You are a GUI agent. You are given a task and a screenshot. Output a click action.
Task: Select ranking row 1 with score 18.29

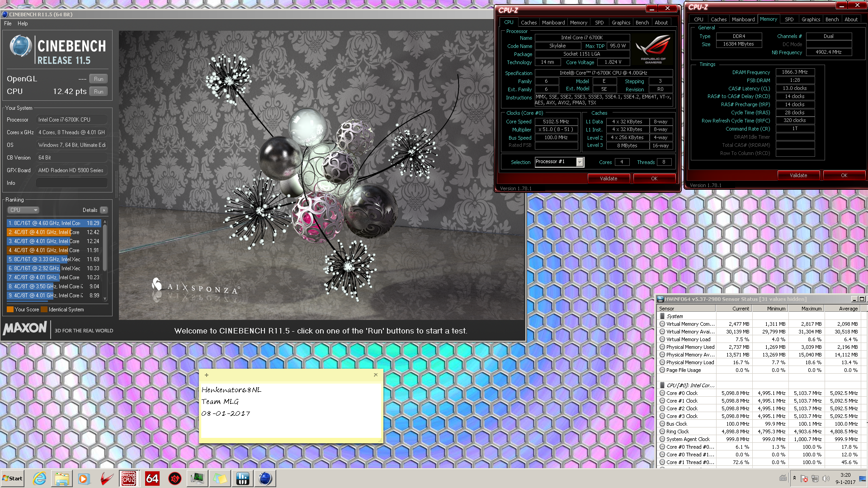pyautogui.click(x=54, y=223)
